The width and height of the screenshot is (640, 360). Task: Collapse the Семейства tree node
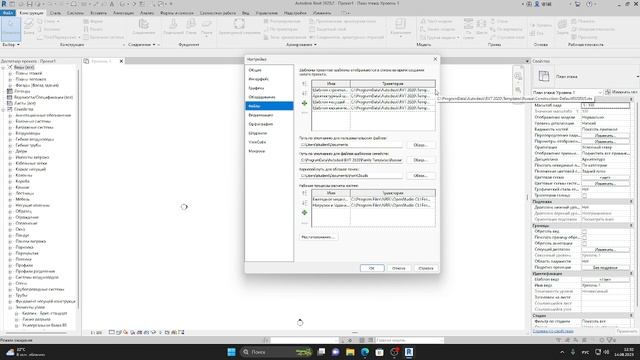4,109
